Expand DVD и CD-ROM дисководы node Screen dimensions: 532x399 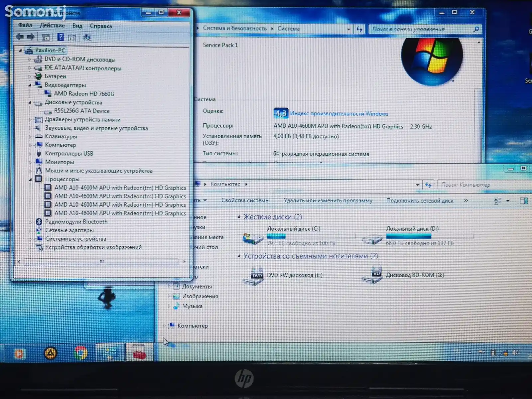click(x=30, y=60)
